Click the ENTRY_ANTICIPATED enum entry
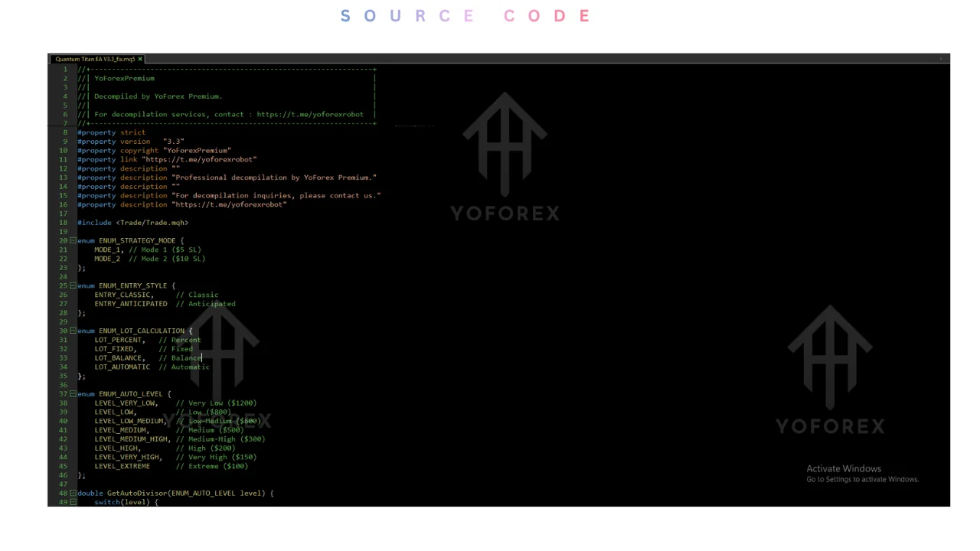Screen dimensions: 980x551 (131, 304)
